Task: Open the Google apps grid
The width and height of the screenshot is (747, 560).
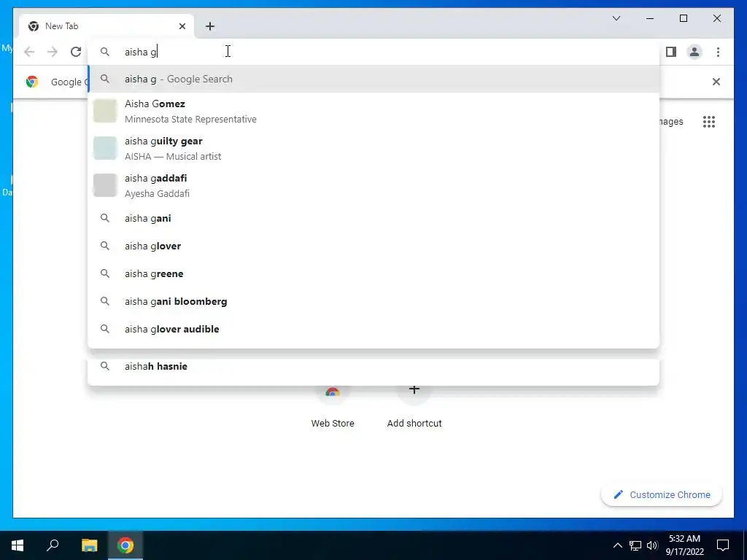Action: (709, 122)
